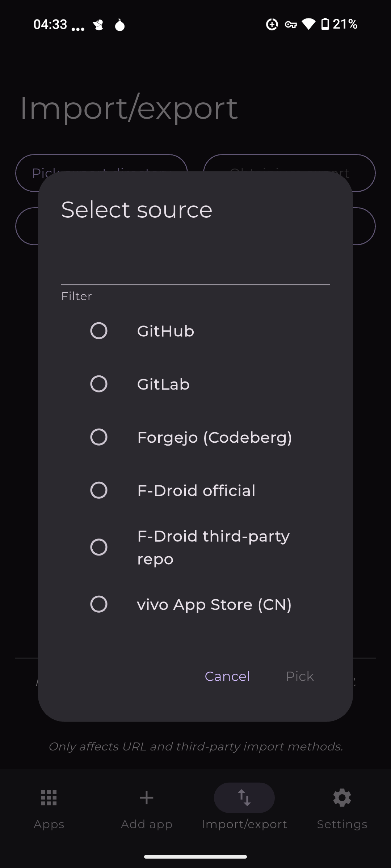Tap the Wi-Fi status icon
The image size is (391, 868).
tap(309, 24)
